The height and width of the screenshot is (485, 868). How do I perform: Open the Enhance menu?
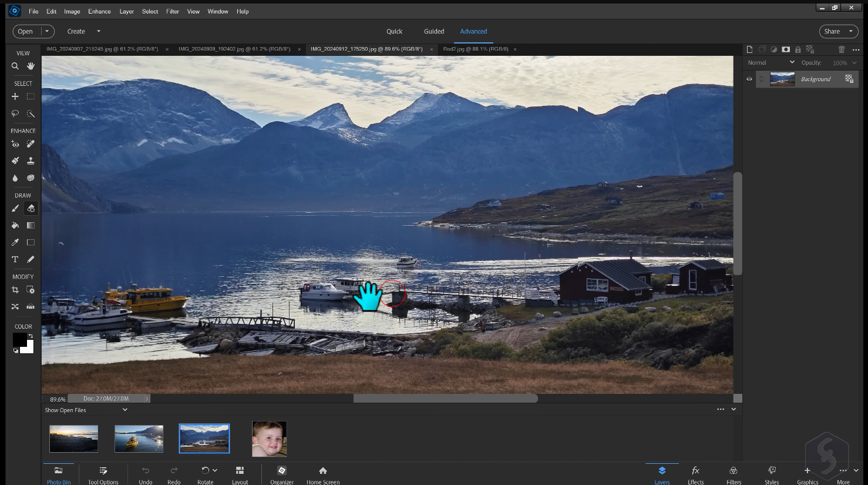(x=99, y=11)
